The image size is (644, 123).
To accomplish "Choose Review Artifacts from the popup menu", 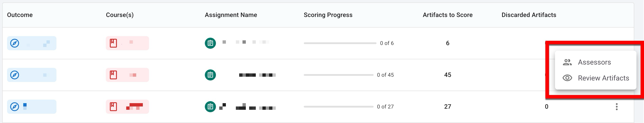I will (603, 78).
